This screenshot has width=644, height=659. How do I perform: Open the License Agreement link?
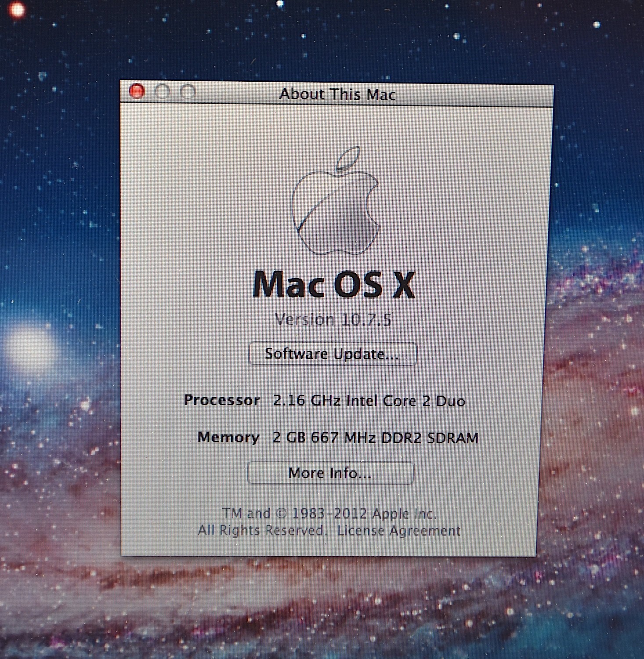(399, 531)
